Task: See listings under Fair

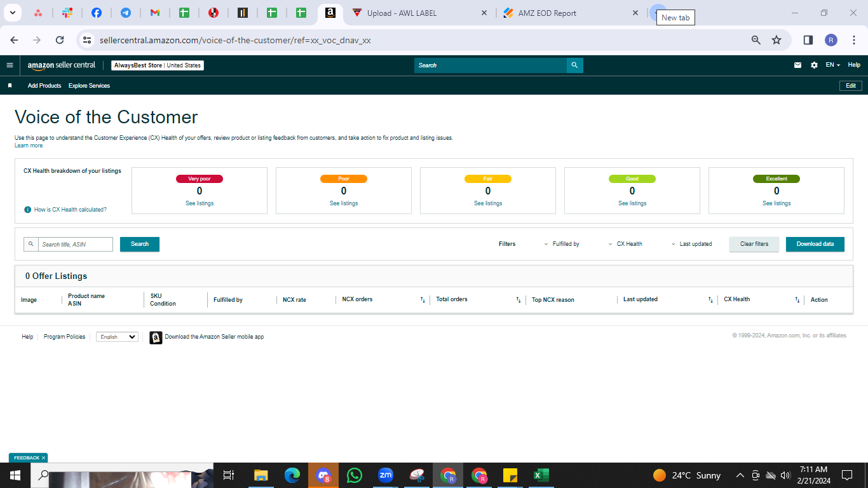Action: (488, 203)
